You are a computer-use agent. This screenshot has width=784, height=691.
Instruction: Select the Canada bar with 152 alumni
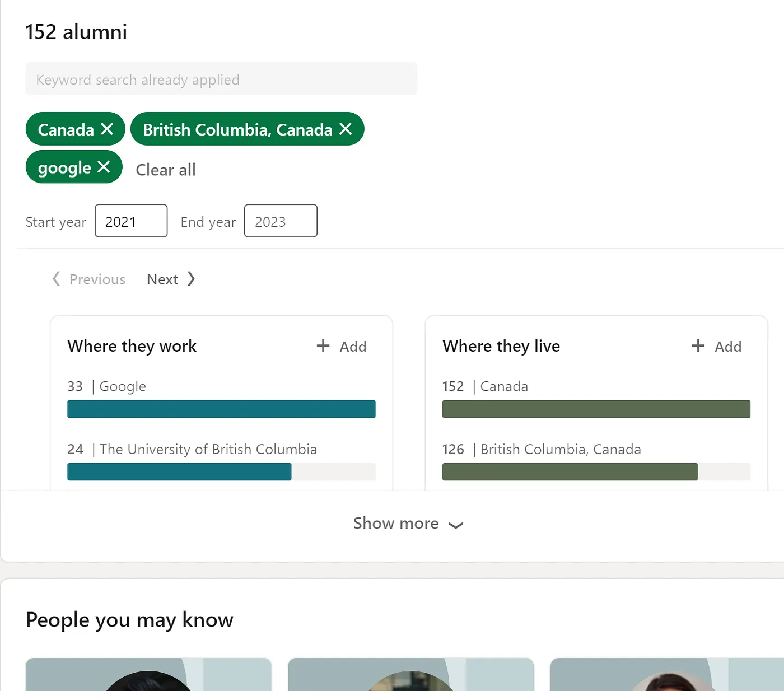pyautogui.click(x=596, y=409)
